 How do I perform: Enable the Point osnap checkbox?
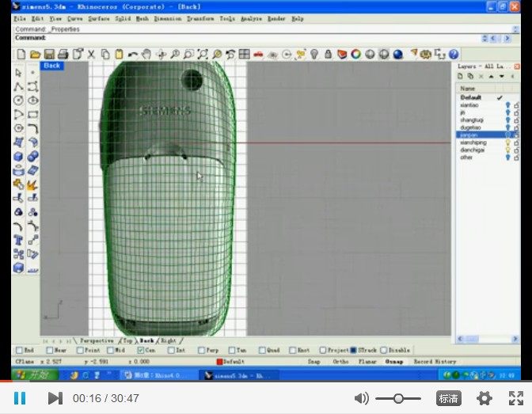pos(80,350)
